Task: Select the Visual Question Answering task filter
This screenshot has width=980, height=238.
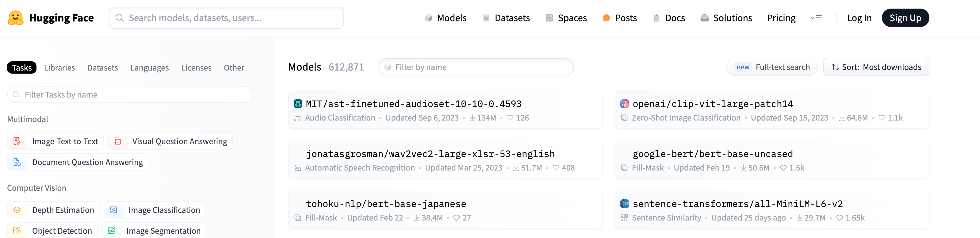Action: pos(170,141)
